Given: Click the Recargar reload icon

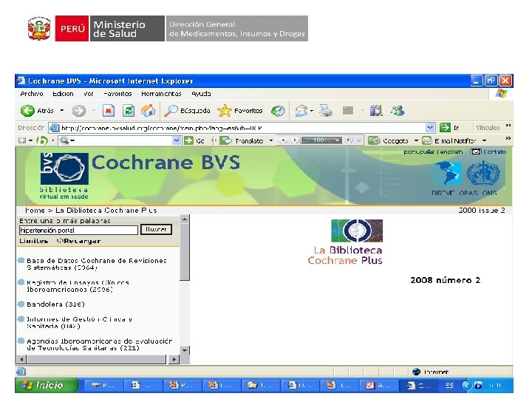Looking at the screenshot, I should pos(60,241).
